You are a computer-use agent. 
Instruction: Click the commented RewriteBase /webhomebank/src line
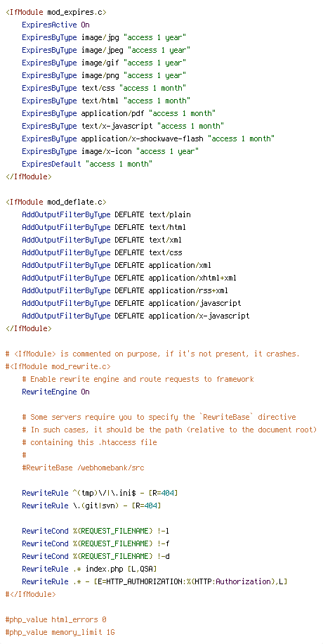[x=84, y=468]
